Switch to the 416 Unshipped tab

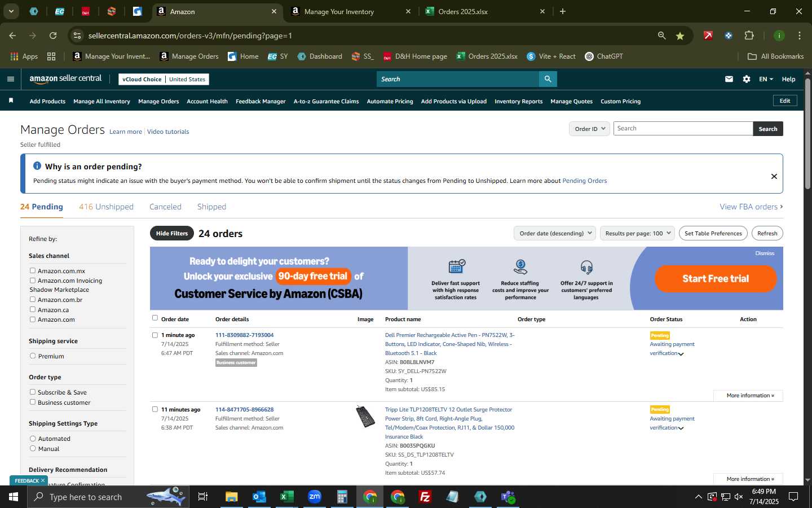pyautogui.click(x=106, y=207)
